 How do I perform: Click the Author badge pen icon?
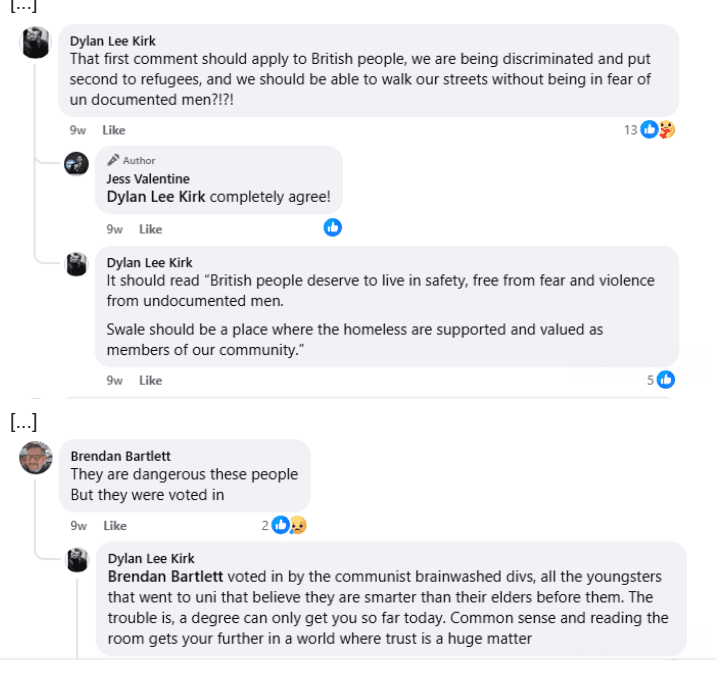(x=114, y=160)
